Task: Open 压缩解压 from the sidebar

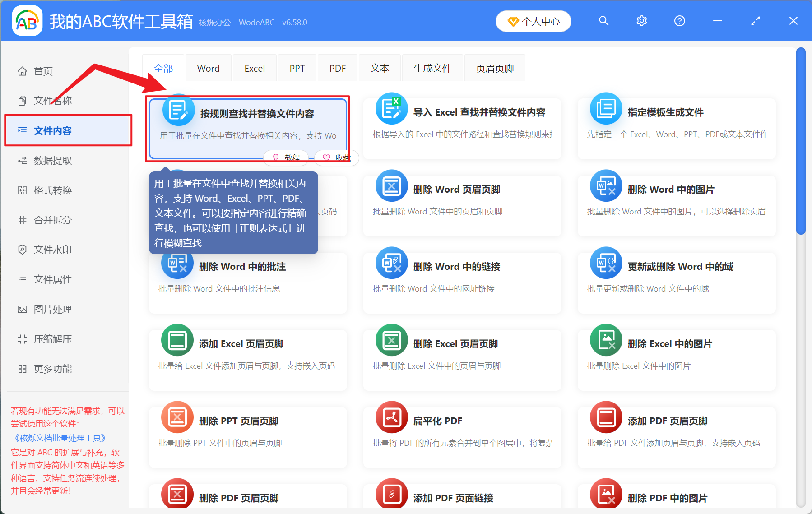Action: tap(52, 339)
